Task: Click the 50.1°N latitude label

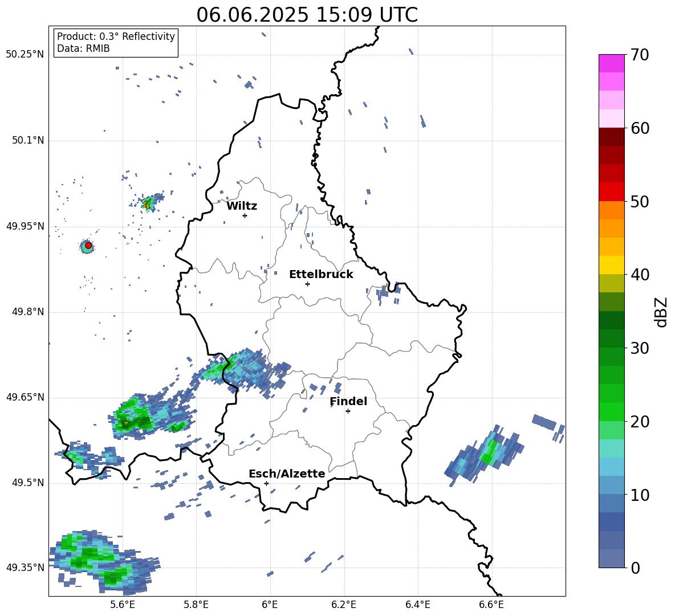Action: [28, 141]
